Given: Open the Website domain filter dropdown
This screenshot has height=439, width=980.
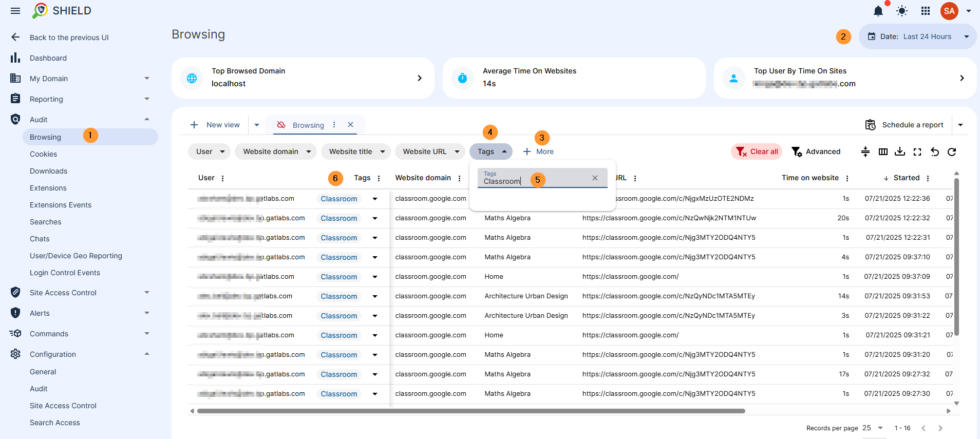Looking at the screenshot, I should [275, 151].
